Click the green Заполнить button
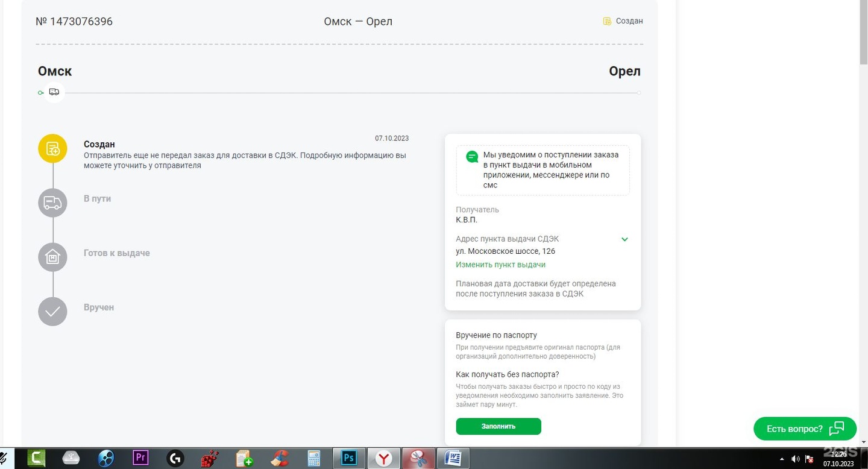Viewport: 868px width, 469px height. click(498, 426)
